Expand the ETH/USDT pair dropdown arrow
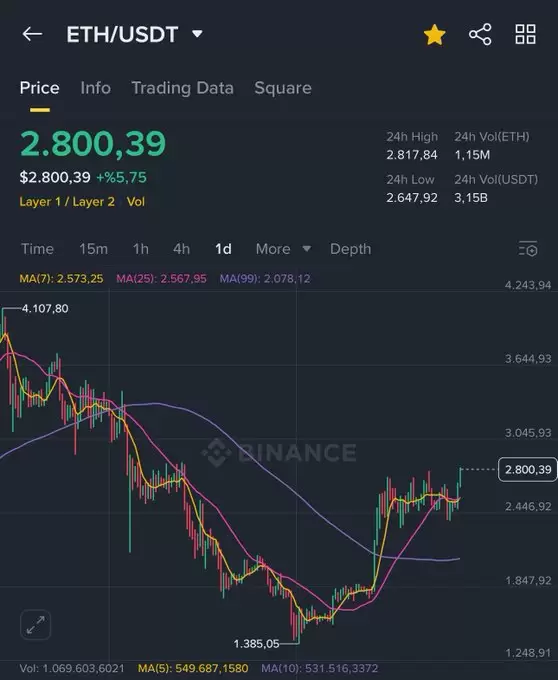Viewport: 558px width, 680px height. pyautogui.click(x=197, y=34)
